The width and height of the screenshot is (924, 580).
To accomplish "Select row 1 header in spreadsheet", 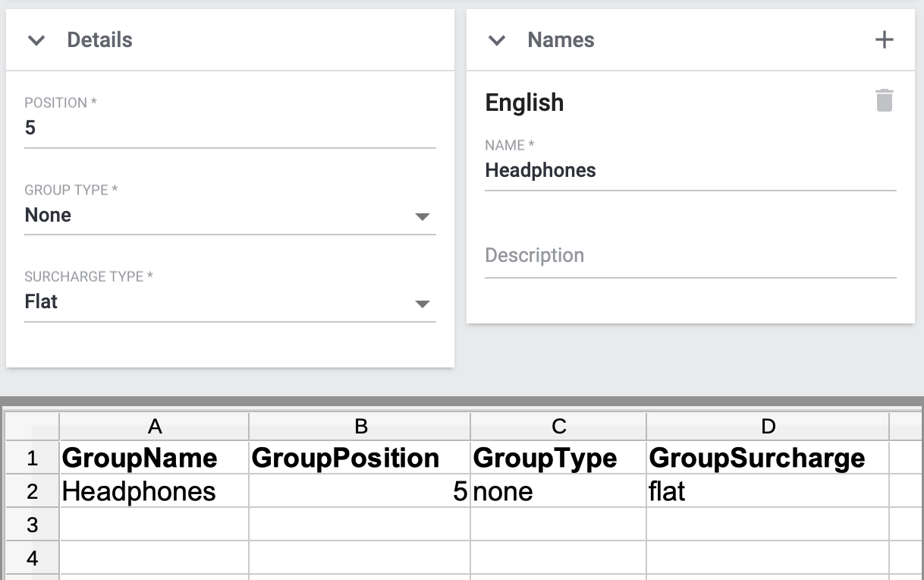I will (32, 459).
